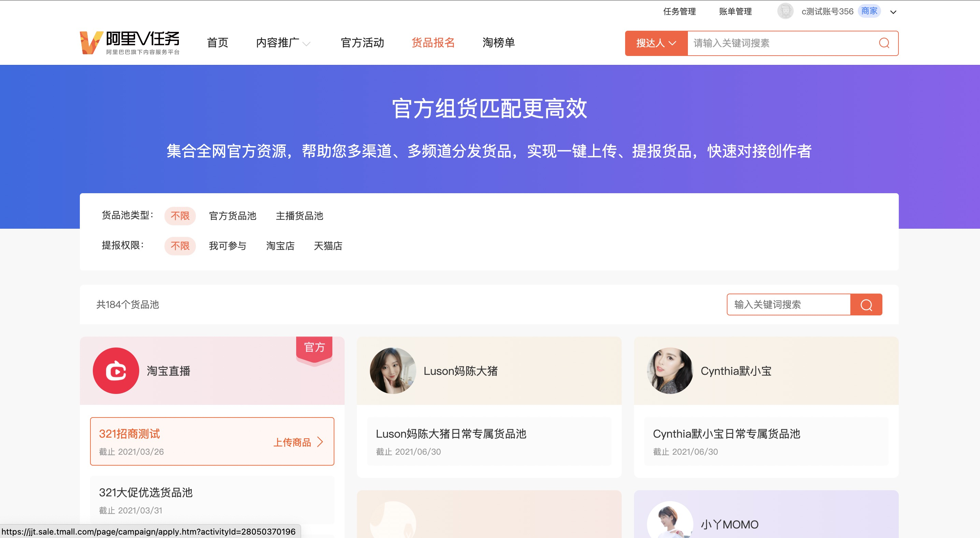
Task: Focus the 输入关键词搜索 pool search field
Action: [x=788, y=305]
